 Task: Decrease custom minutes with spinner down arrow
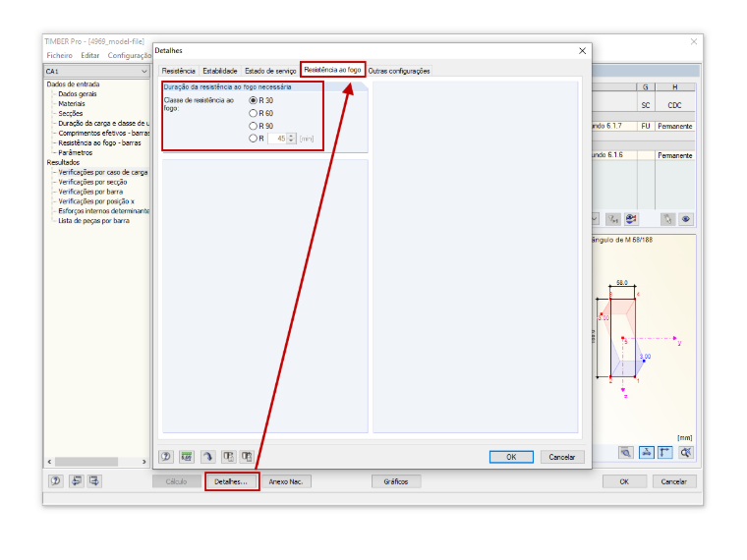[x=291, y=141]
